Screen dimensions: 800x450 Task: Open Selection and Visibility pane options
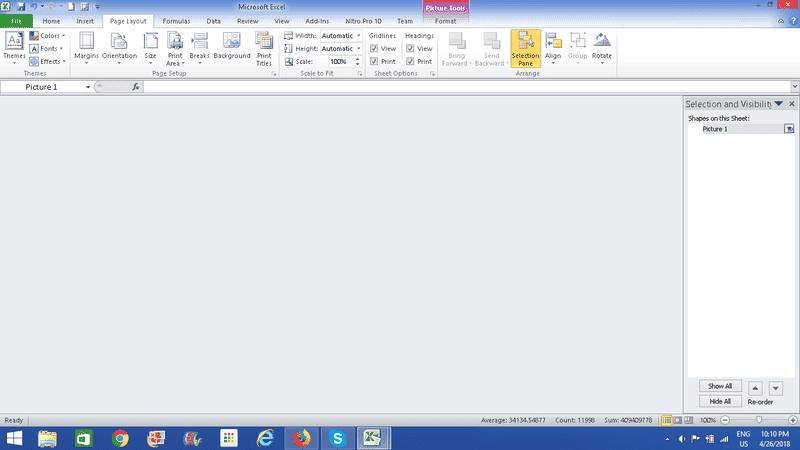click(779, 104)
